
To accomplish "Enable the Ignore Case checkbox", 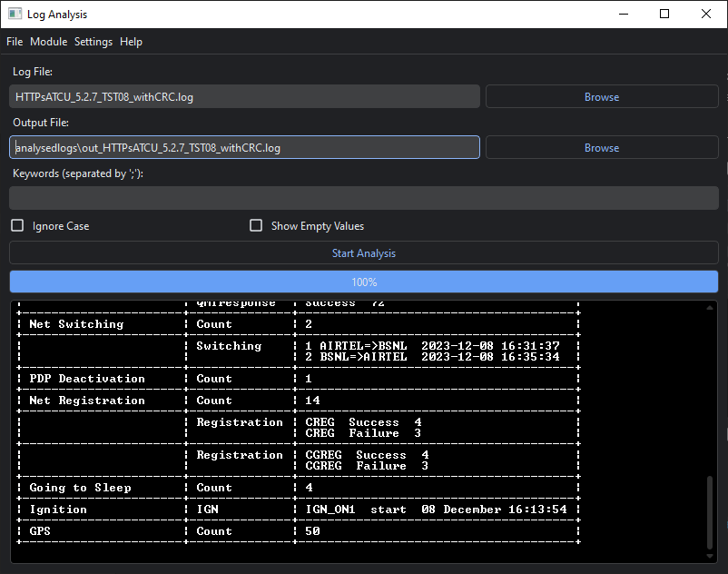I will [17, 226].
